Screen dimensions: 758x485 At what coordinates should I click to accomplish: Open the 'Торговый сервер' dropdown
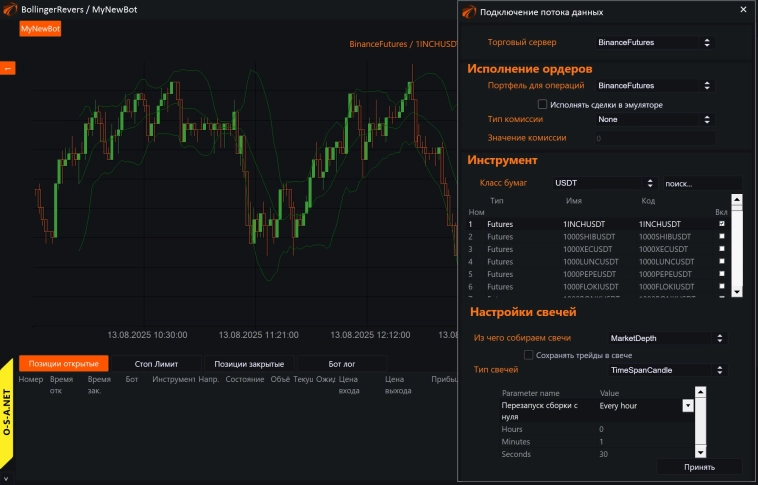[x=654, y=43]
